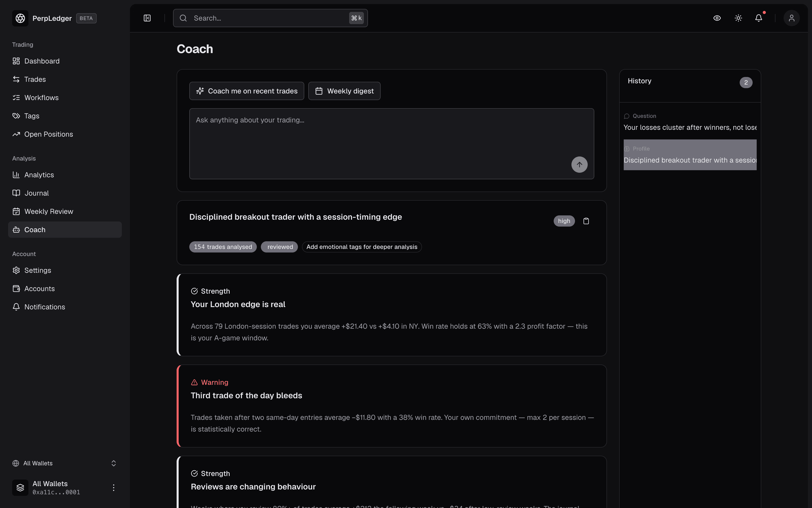The image size is (812, 508).
Task: Collapse the sidebar panel icon
Action: pos(147,18)
